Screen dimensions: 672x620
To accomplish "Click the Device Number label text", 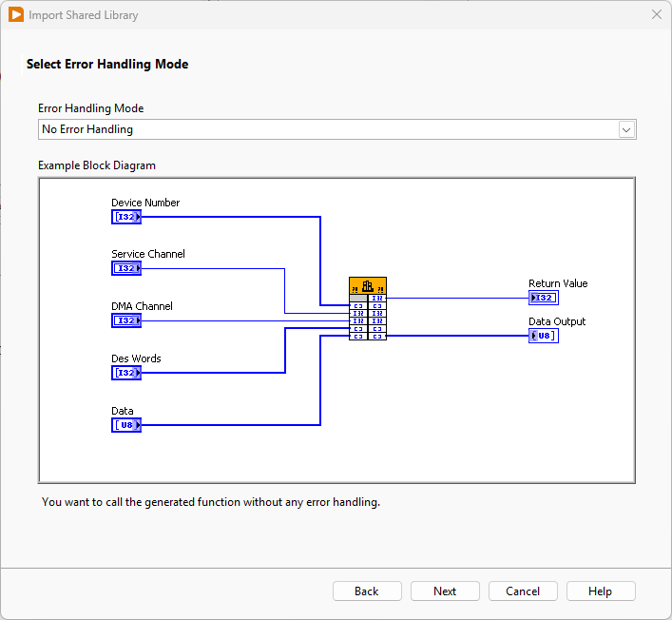I will coord(145,203).
